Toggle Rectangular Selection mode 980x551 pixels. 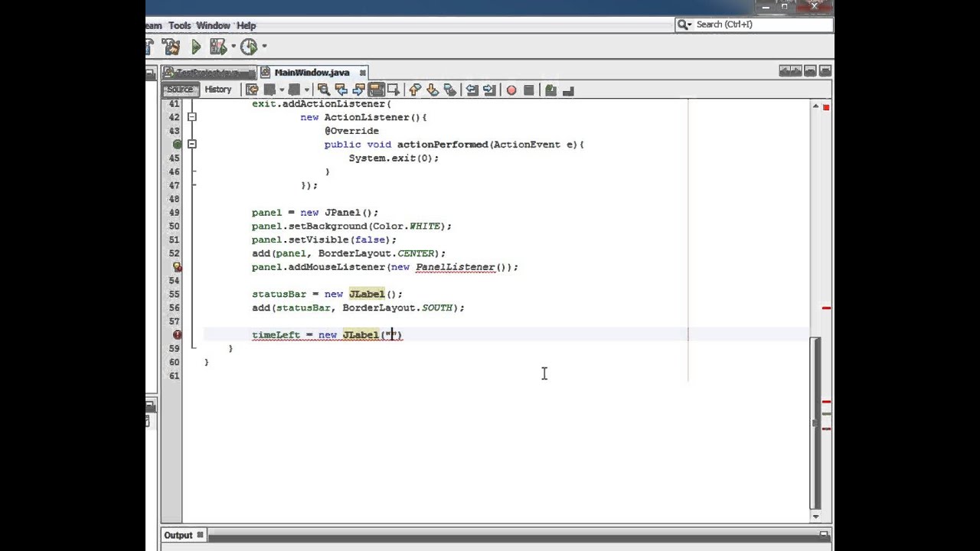point(394,90)
